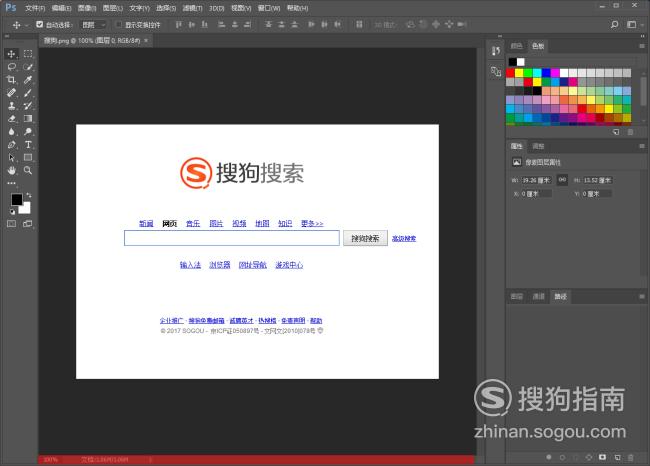Click the X position field in Properties
This screenshot has height=466, width=650.
(x=536, y=194)
